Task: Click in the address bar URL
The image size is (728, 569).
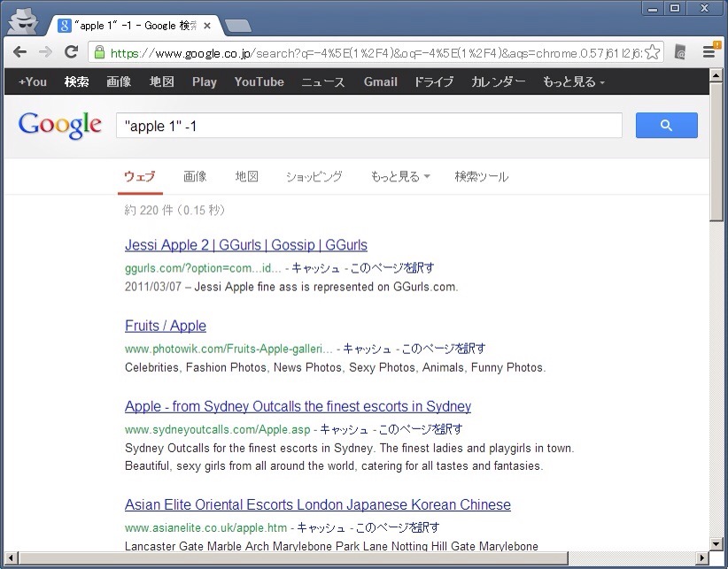Action: 376,53
